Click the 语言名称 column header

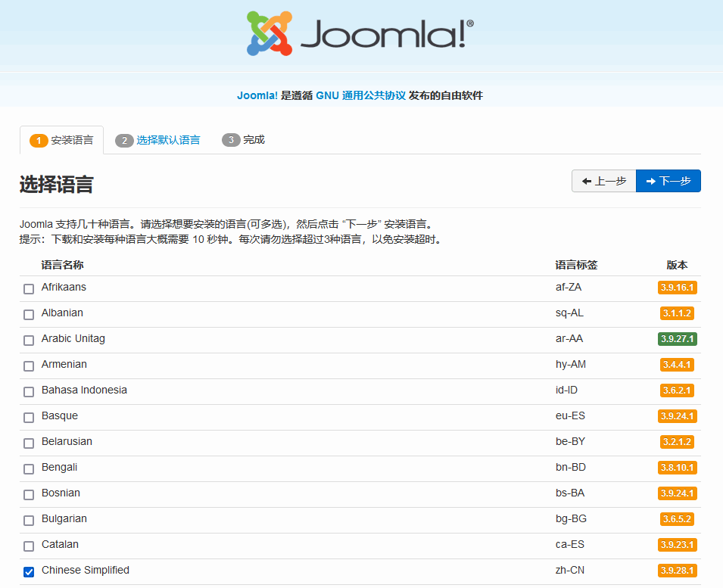(62, 265)
